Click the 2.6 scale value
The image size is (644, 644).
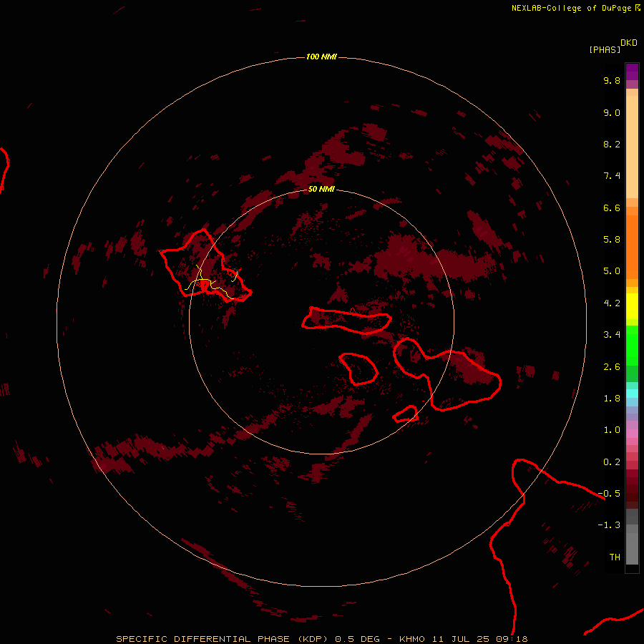point(612,367)
